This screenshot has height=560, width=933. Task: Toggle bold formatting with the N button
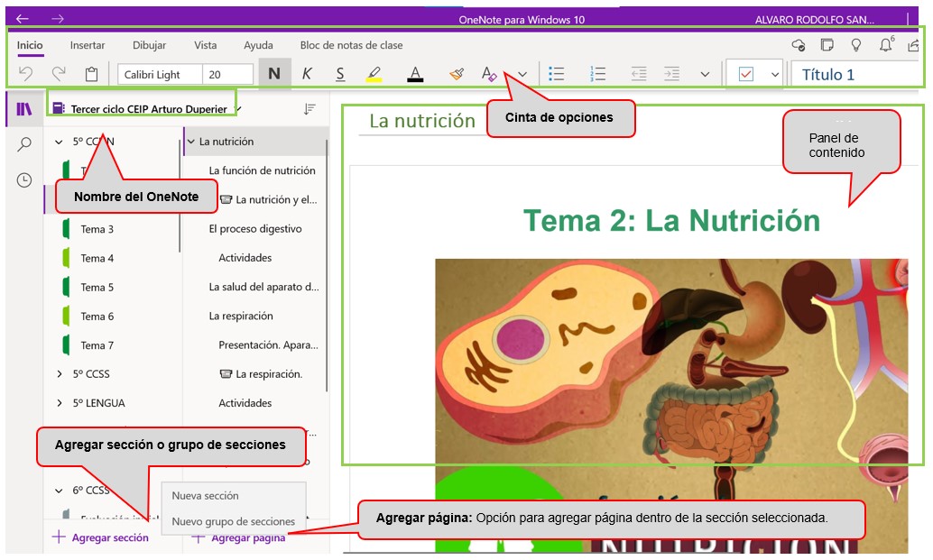pos(274,75)
